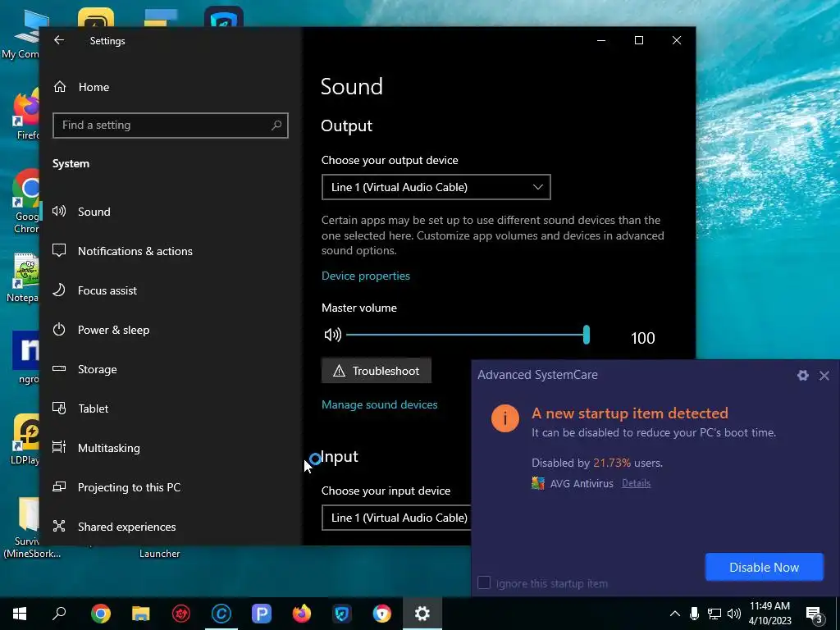
Task: Open Google Chrome from the taskbar
Action: click(x=101, y=614)
